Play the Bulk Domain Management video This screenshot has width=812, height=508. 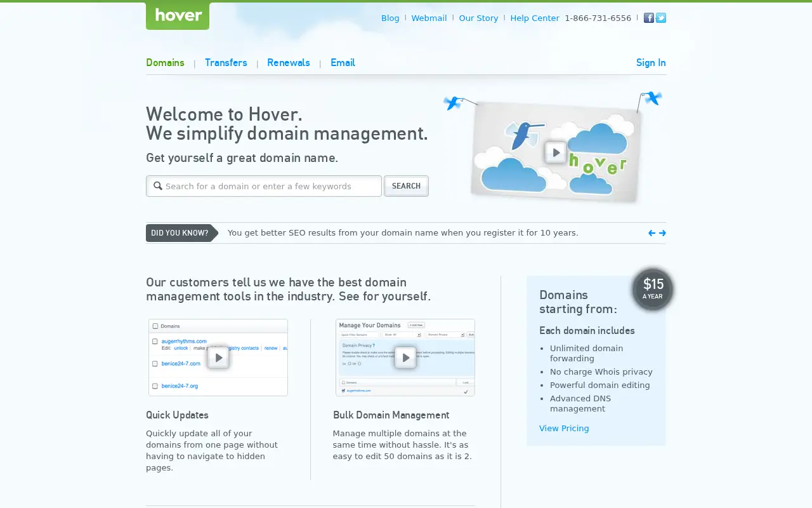(x=405, y=358)
